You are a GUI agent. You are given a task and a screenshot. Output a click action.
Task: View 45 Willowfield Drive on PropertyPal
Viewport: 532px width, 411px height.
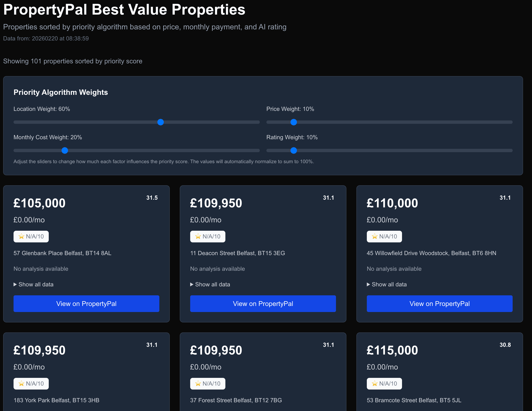coord(440,303)
